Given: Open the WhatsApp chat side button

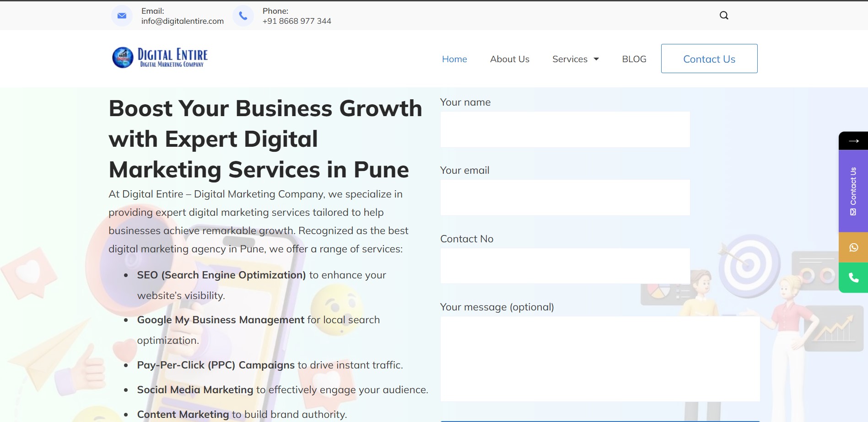Looking at the screenshot, I should (x=853, y=247).
